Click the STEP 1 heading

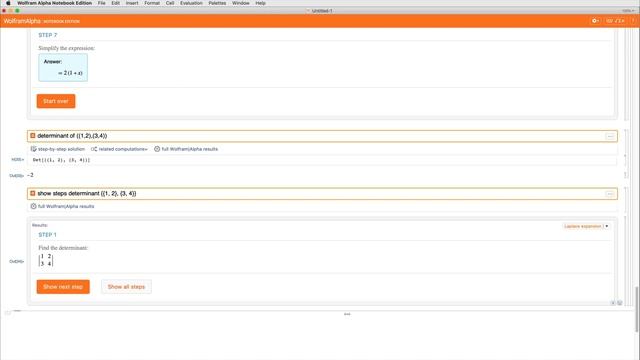pos(47,235)
